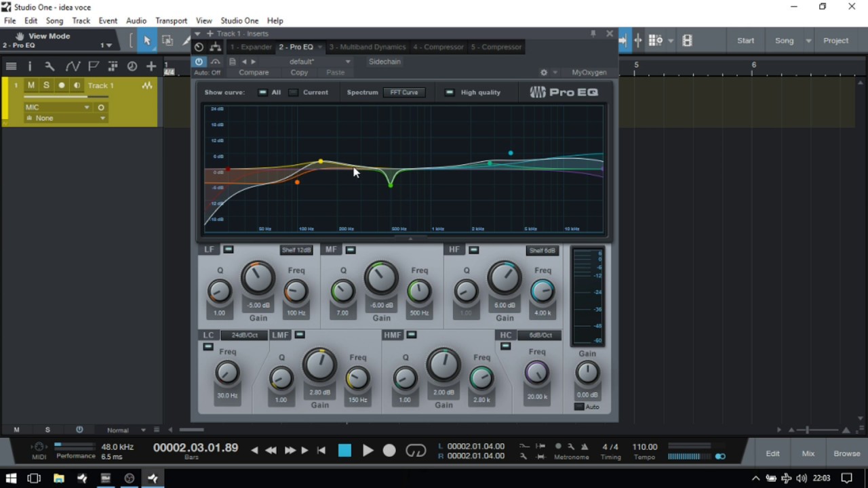Click the MF Freq knob

419,291
